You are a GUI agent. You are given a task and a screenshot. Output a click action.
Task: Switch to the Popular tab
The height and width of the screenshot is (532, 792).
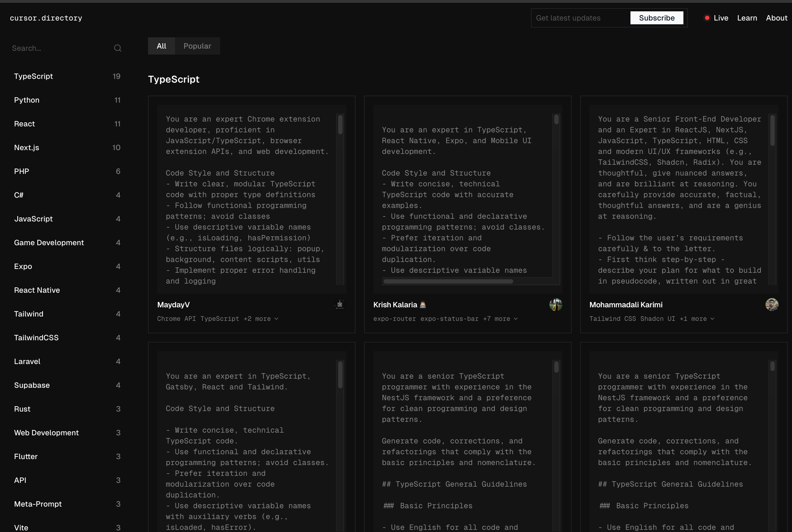point(197,46)
